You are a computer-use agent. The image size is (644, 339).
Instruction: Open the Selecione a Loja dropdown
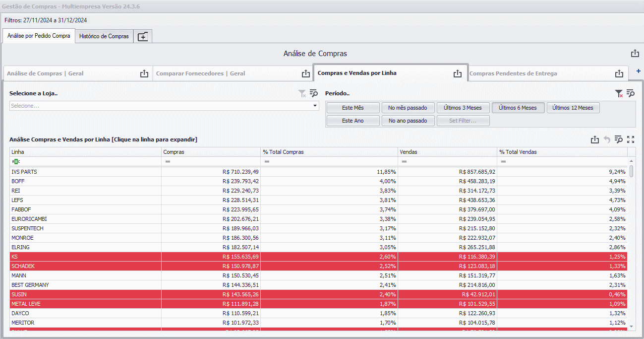click(x=315, y=106)
